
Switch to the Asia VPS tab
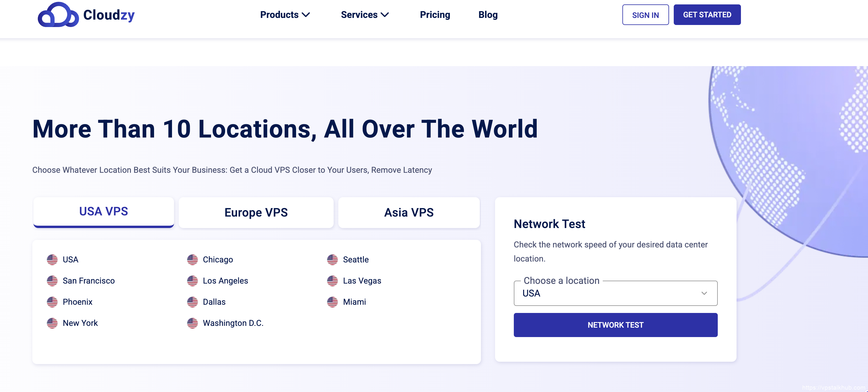click(409, 212)
